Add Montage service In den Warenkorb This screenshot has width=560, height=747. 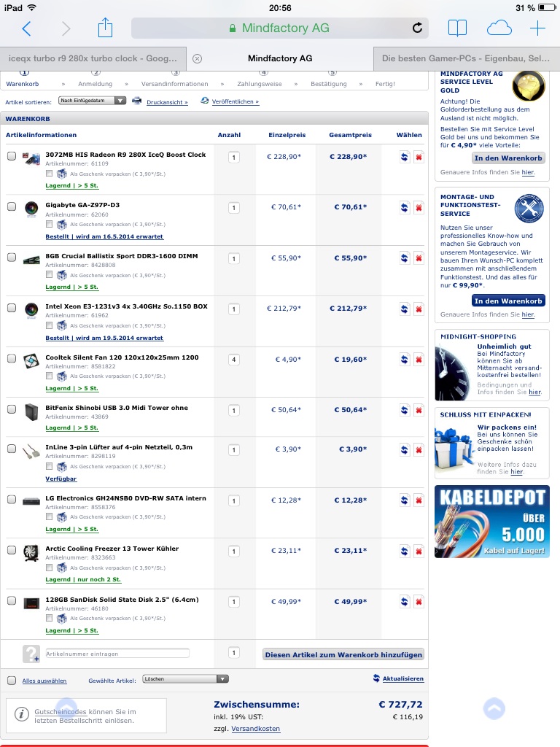tap(508, 301)
